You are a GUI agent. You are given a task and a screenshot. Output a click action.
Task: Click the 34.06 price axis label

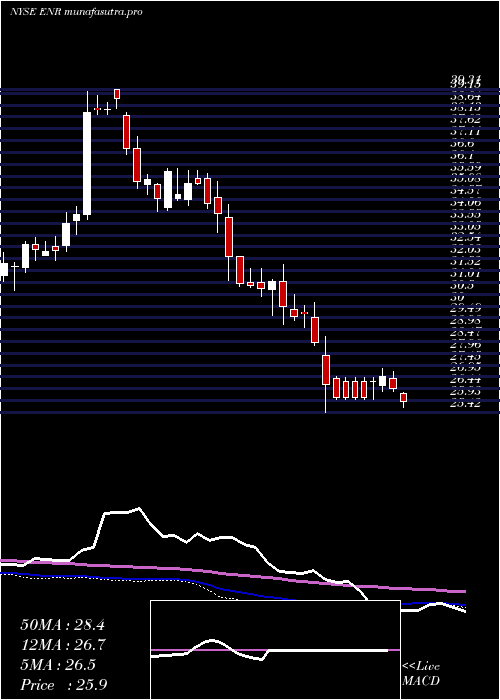coord(465,203)
